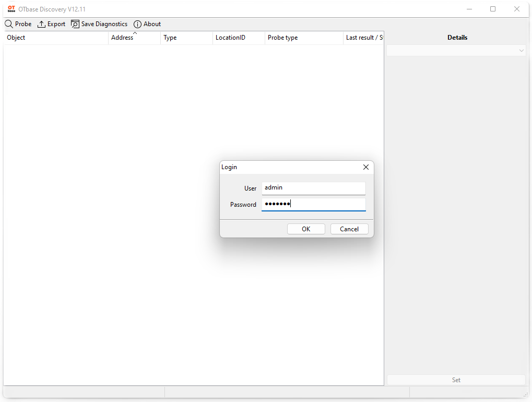The width and height of the screenshot is (532, 402).
Task: Focus the Password input field
Action: pos(313,205)
